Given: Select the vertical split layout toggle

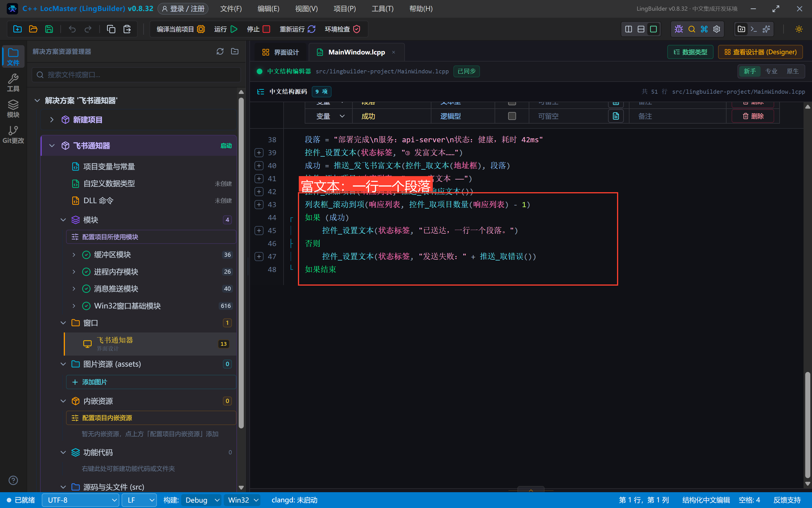Looking at the screenshot, I should click(629, 29).
